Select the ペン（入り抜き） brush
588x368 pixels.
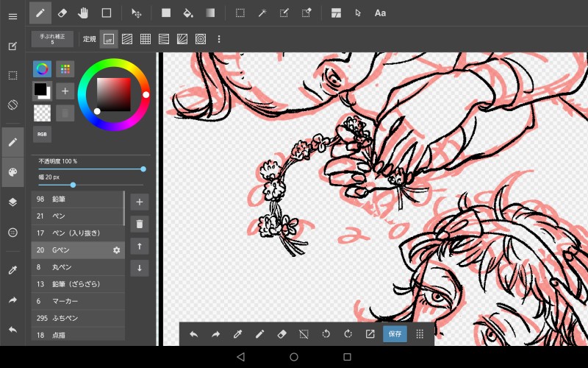(78, 233)
